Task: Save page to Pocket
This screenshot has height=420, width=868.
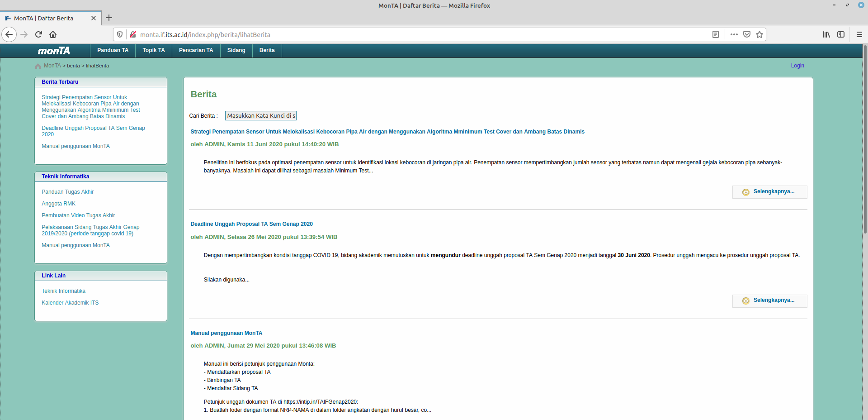Action: (x=747, y=34)
